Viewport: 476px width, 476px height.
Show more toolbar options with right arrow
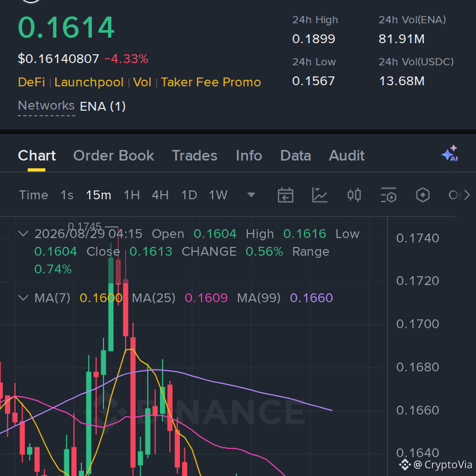click(467, 195)
